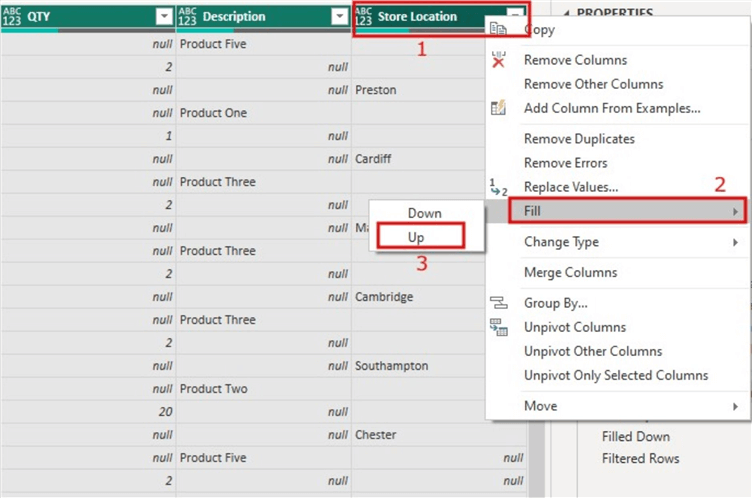
Task: Open the Description column filter dropdown
Action: click(x=340, y=16)
